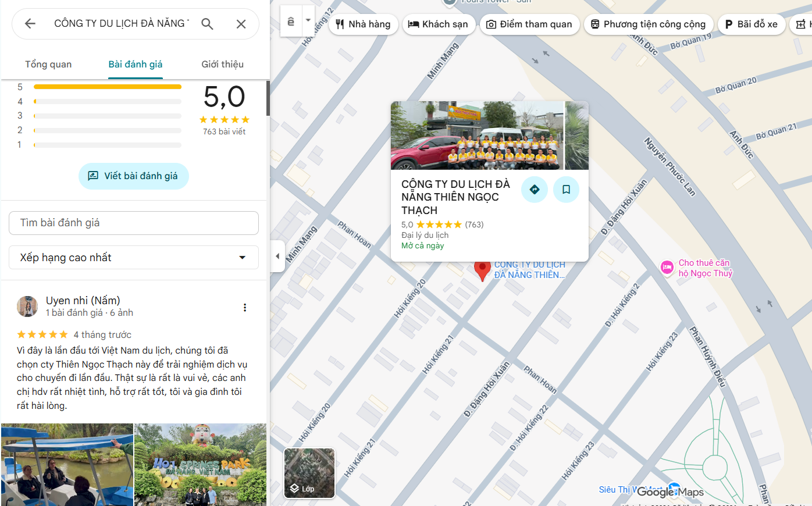Click the Khách sạn filter chip
The image size is (812, 506).
[x=439, y=24]
